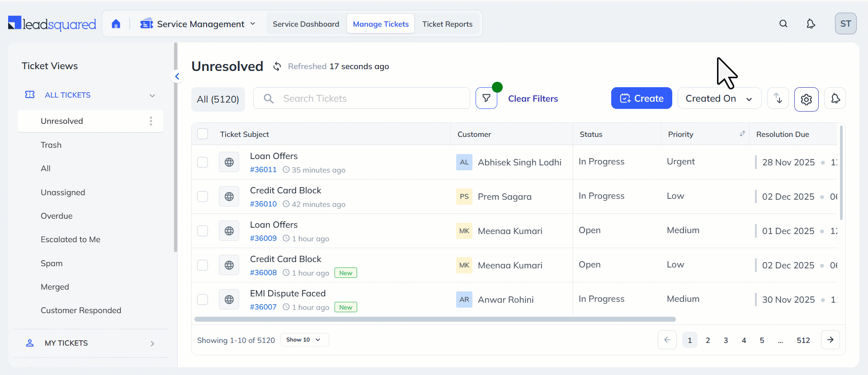Click the Service Management module icon
The height and width of the screenshot is (375, 868).
(146, 23)
